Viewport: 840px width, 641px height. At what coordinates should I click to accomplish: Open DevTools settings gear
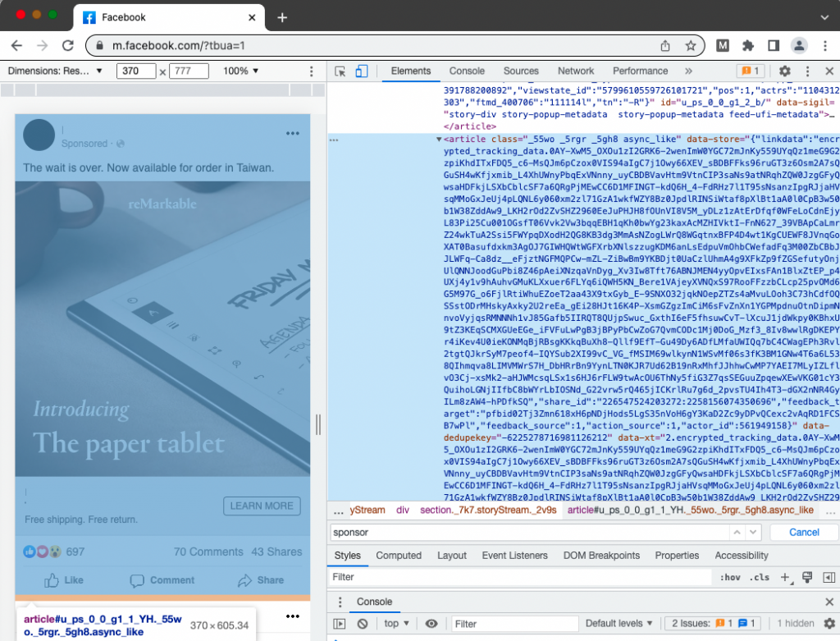(785, 71)
